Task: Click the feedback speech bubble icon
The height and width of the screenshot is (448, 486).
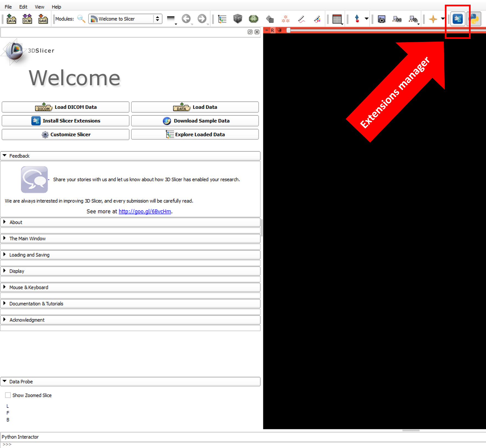Action: (x=34, y=179)
